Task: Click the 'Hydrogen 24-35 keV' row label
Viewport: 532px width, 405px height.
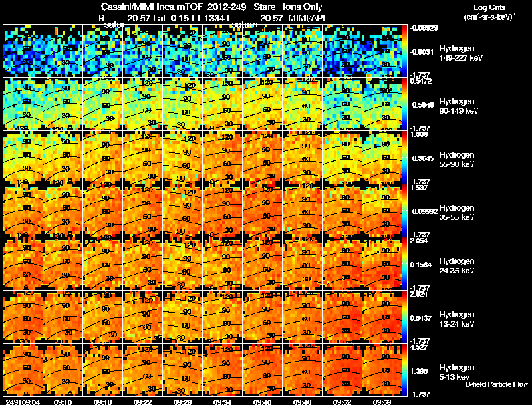Action: point(457,266)
